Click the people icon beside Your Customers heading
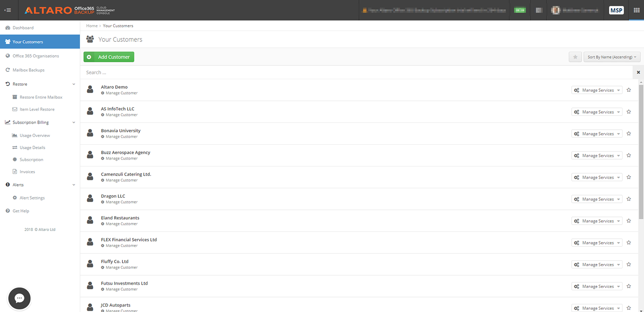The width and height of the screenshot is (644, 312). [x=90, y=39]
